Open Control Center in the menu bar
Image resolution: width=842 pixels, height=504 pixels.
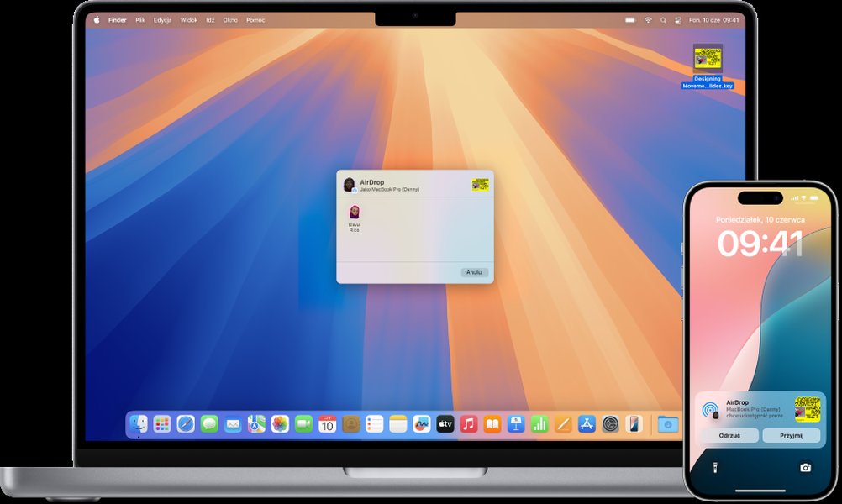click(x=677, y=20)
